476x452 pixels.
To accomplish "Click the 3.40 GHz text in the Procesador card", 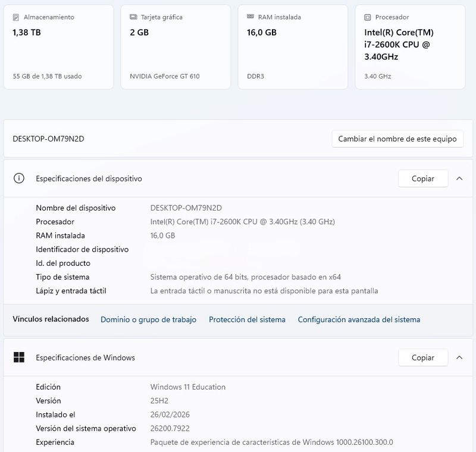I will pyautogui.click(x=378, y=76).
